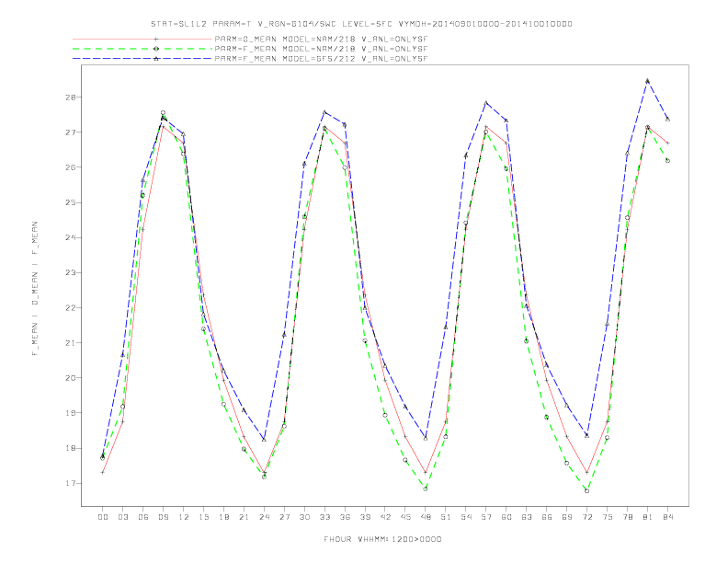
Task: Click x-axis forecast hour label 03
Action: 123,517
